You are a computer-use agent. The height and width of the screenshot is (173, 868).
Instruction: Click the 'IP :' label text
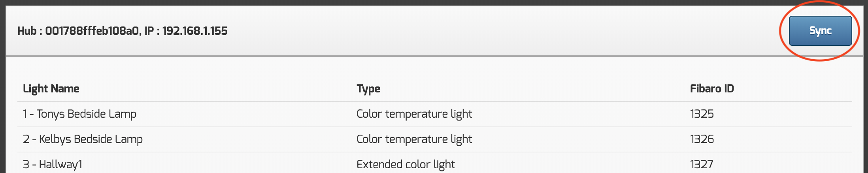pos(152,31)
